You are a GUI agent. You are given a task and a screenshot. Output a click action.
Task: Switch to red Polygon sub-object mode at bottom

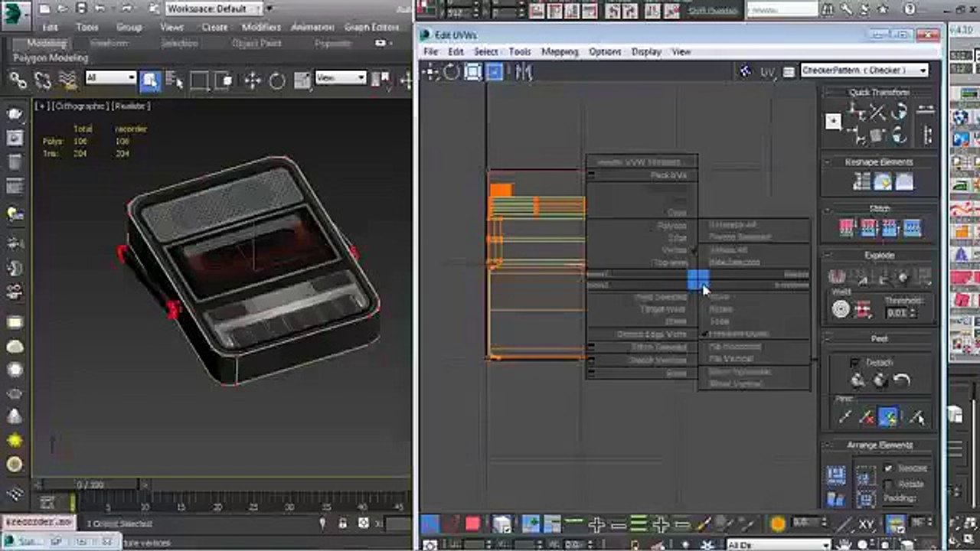pos(472,524)
